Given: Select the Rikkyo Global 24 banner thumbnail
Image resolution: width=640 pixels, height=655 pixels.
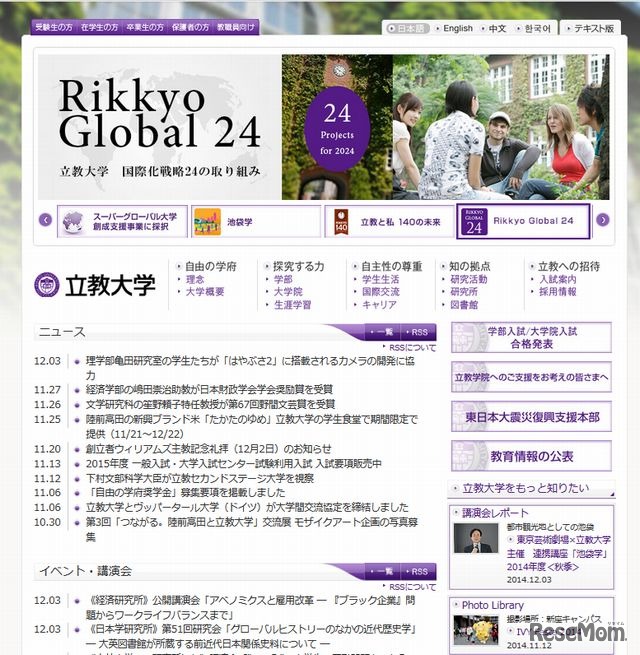Looking at the screenshot, I should (x=523, y=221).
